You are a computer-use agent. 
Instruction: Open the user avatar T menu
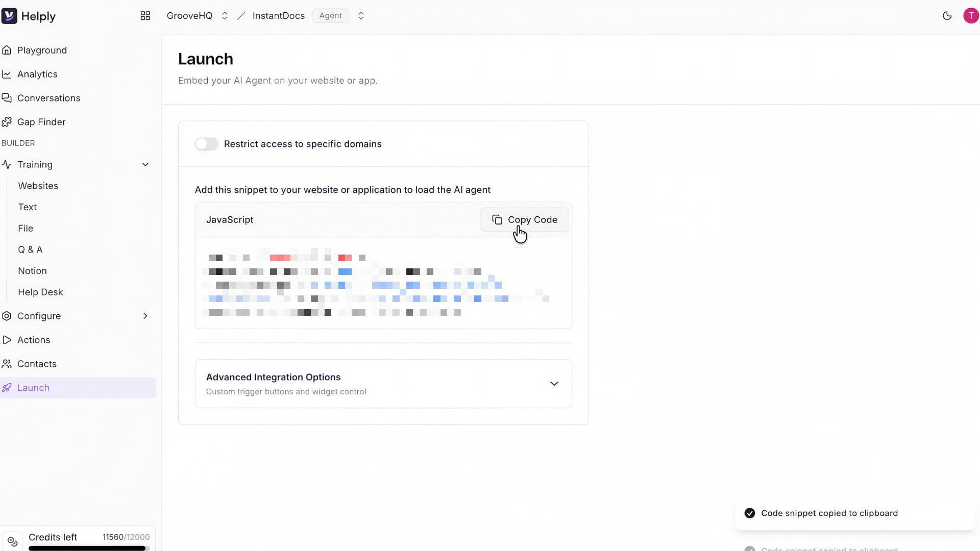(x=970, y=16)
